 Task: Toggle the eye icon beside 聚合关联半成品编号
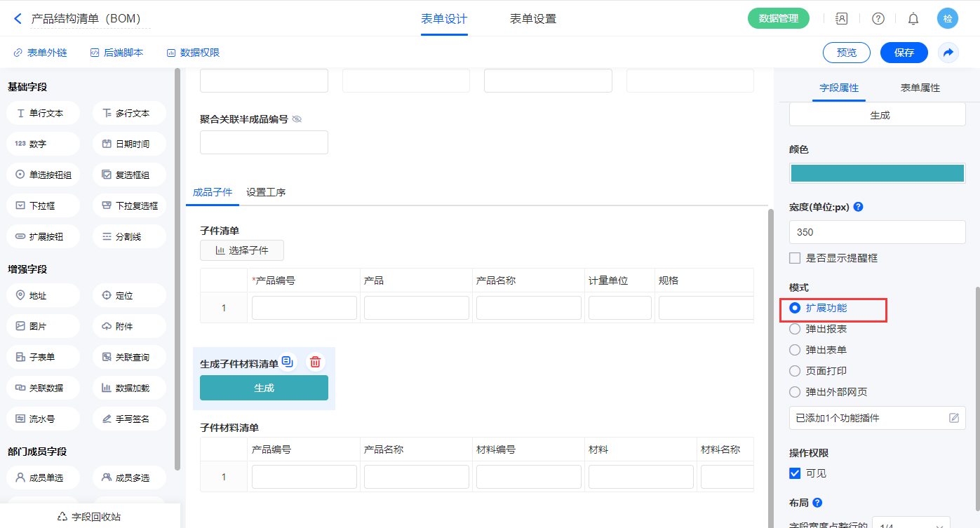click(x=297, y=119)
